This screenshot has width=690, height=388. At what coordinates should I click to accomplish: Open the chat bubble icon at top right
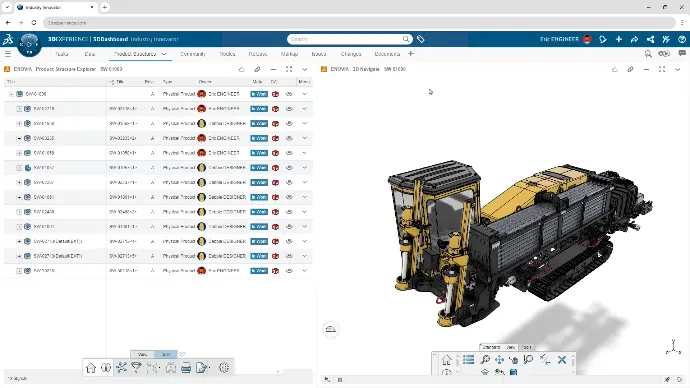682,53
